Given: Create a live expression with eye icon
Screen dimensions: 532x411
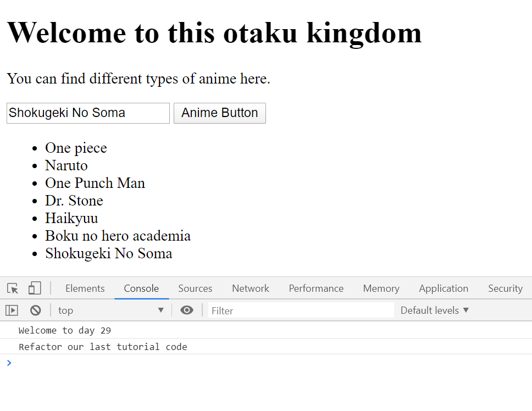Looking at the screenshot, I should [x=187, y=310].
